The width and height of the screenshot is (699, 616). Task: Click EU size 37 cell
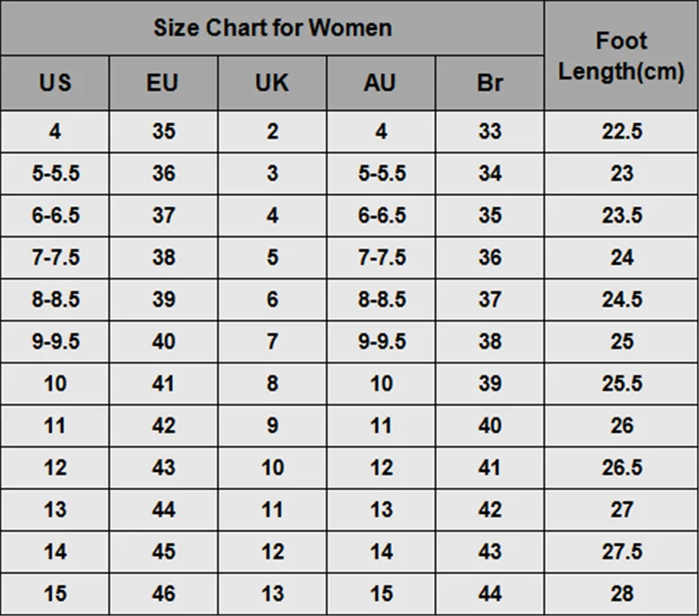(163, 215)
